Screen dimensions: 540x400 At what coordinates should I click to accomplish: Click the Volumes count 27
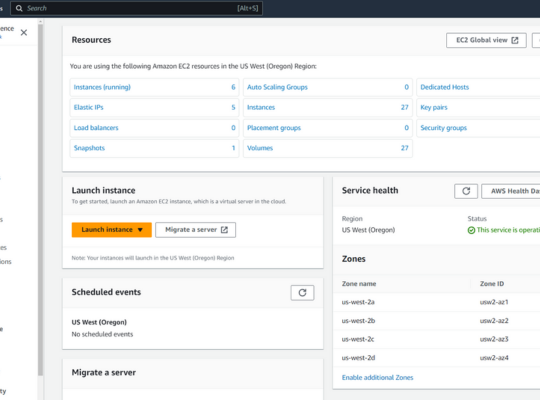pyautogui.click(x=405, y=148)
